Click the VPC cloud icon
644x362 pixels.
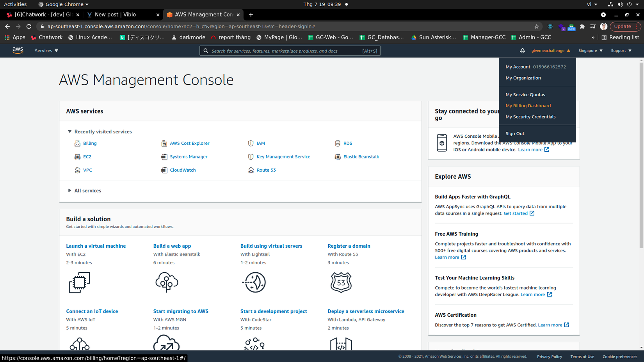77,170
